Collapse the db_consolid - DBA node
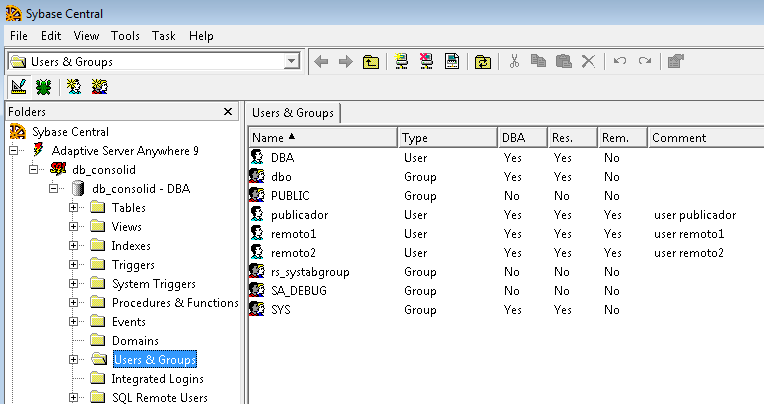764x404 pixels. point(55,189)
